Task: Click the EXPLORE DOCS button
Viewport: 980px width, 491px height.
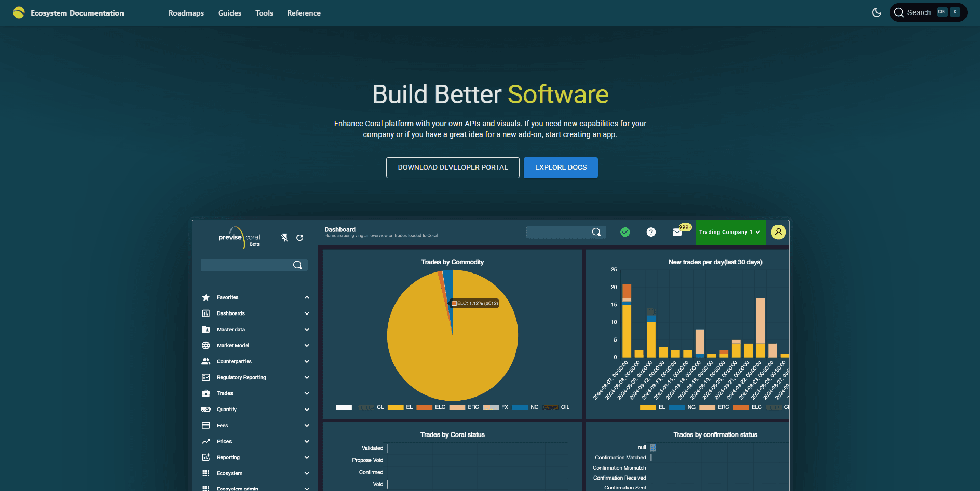Action: (x=561, y=167)
